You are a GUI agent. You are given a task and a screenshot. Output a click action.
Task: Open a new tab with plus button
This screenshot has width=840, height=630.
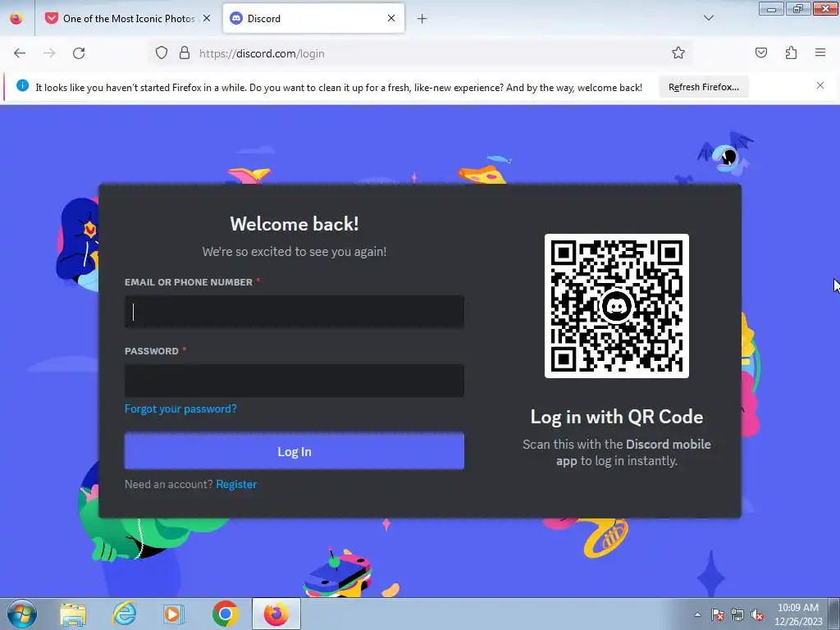coord(422,19)
